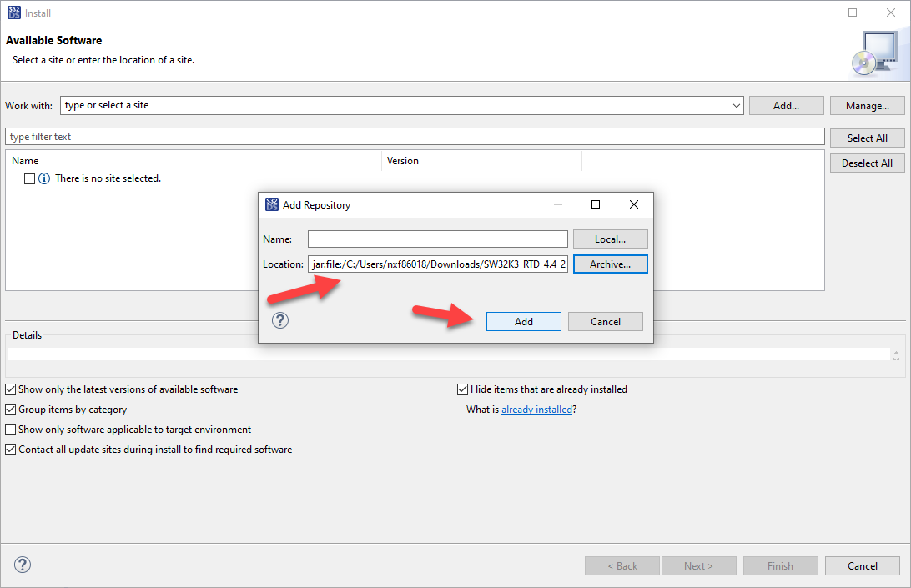Enable 'Show only software applicable to target environment'
911x588 pixels.
[11, 429]
